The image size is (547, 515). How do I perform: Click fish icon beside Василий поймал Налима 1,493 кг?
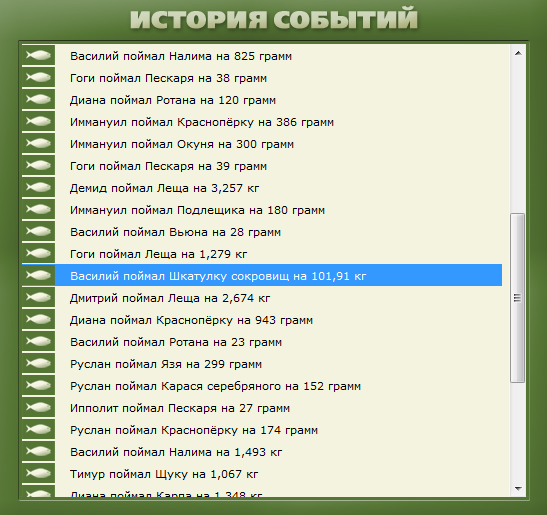pyautogui.click(x=38, y=451)
